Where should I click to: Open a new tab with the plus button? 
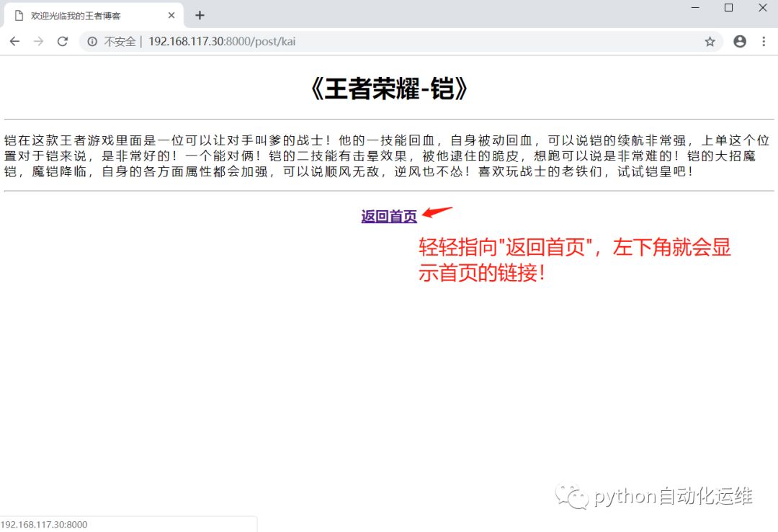tap(200, 14)
